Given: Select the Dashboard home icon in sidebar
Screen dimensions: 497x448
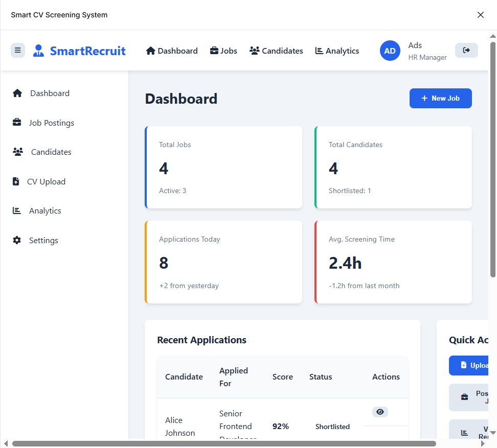Looking at the screenshot, I should [x=17, y=92].
